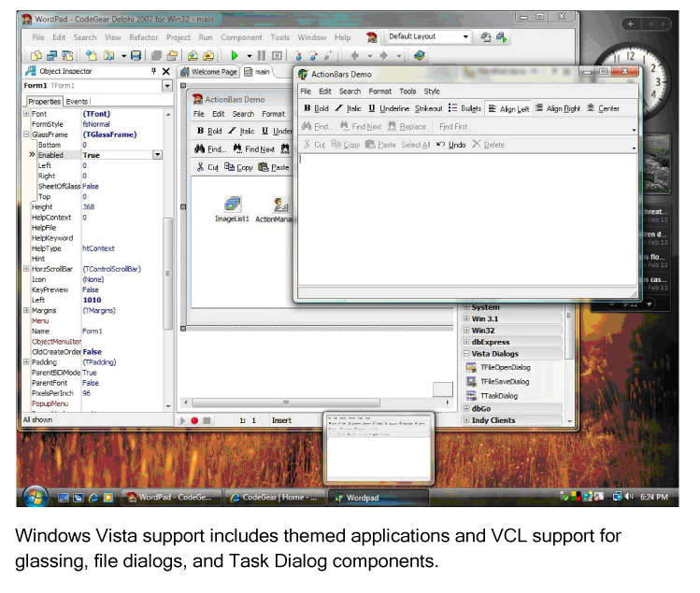
Task: Switch to the Welcome Page tab
Action: tap(209, 71)
